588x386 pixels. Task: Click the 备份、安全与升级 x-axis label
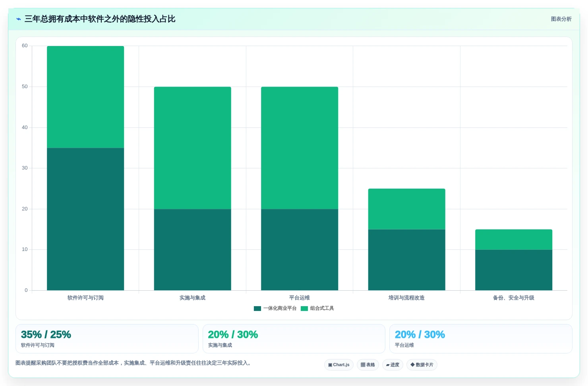pyautogui.click(x=514, y=298)
